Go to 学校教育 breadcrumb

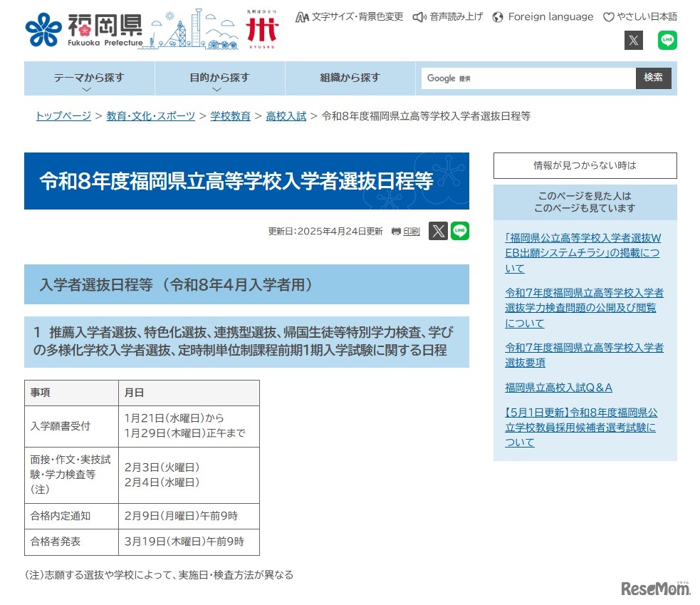click(230, 116)
